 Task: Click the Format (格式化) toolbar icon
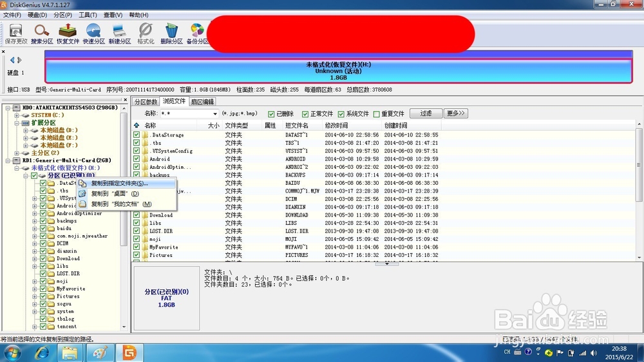click(146, 33)
